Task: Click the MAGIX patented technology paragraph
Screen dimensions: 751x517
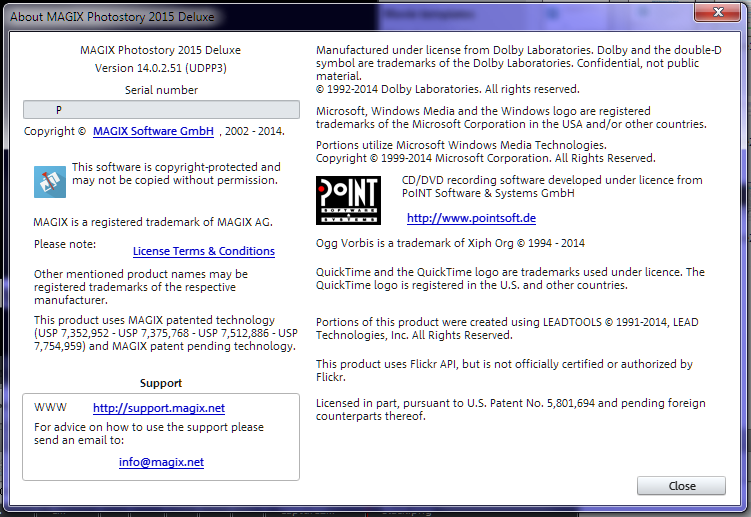Action: pos(166,333)
